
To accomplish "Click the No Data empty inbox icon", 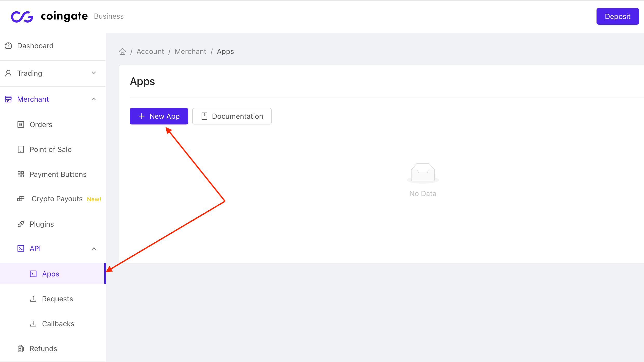I will click(423, 173).
